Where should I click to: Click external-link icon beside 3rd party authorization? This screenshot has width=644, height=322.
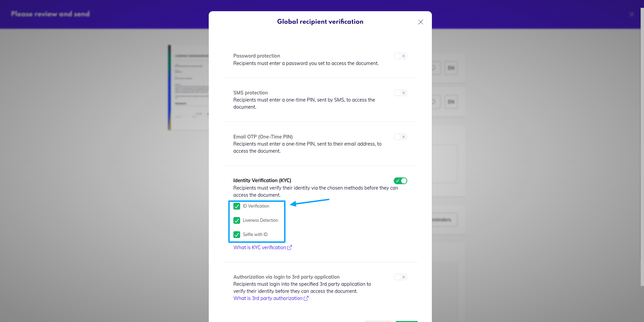pos(306,298)
